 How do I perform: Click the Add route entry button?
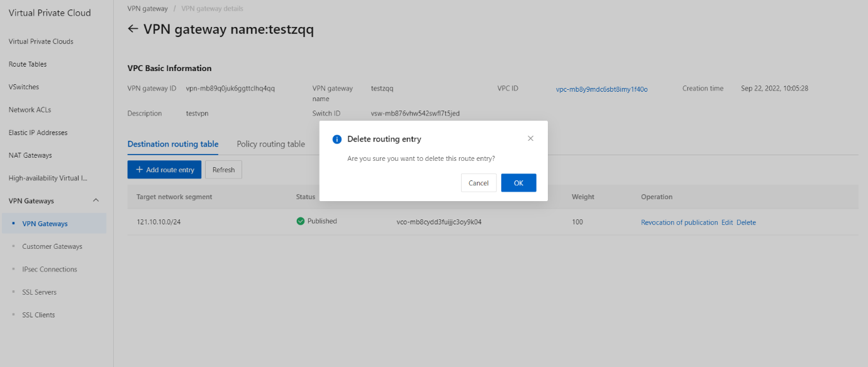[165, 170]
